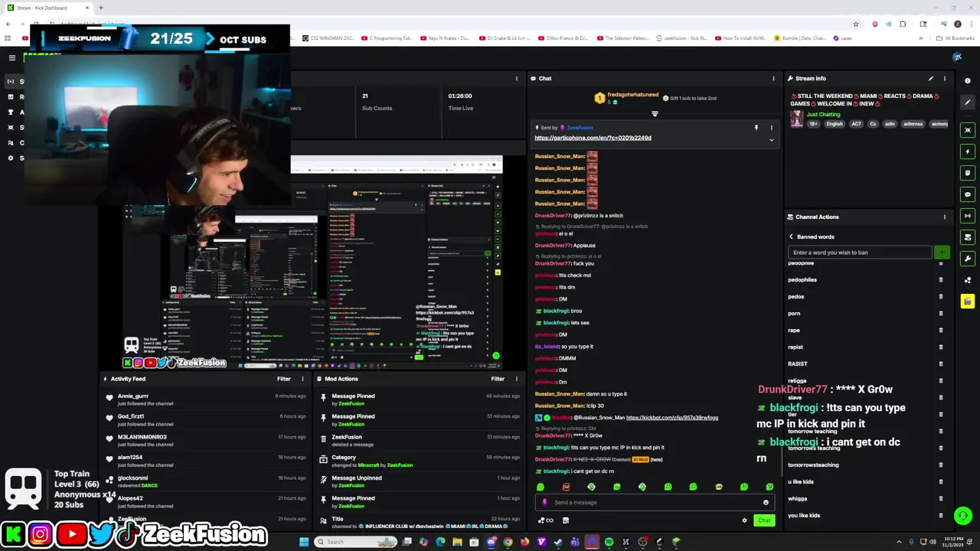Screen dimensions: 980x551
Task: Delete banned word 'RASIST'
Action: coord(941,364)
